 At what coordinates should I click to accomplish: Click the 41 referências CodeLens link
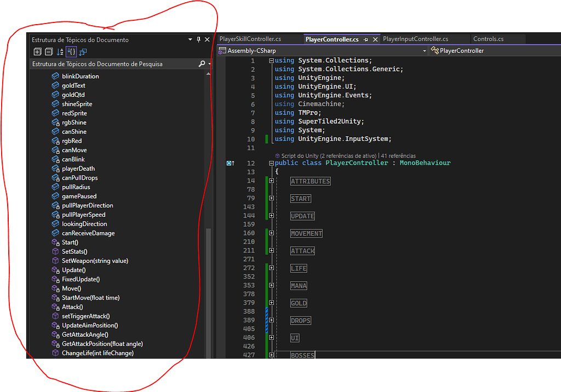[398, 156]
